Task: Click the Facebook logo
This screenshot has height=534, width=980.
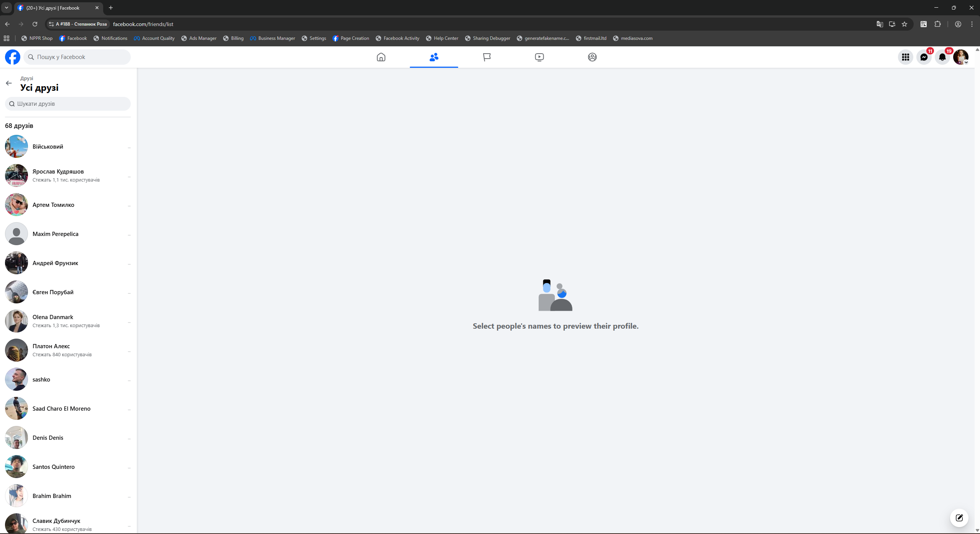Action: point(12,57)
